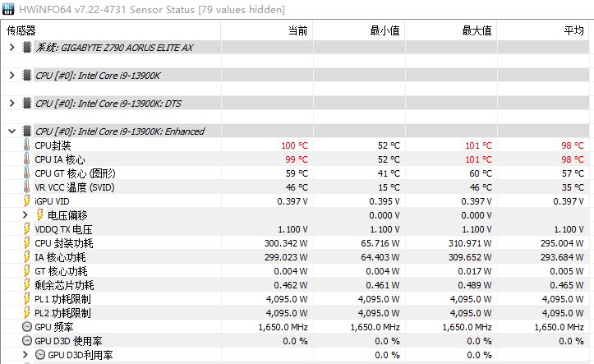Screen dimensions: 594x364
Task: Select the CPU GT 核心 (图形) row label
Action: [75, 173]
